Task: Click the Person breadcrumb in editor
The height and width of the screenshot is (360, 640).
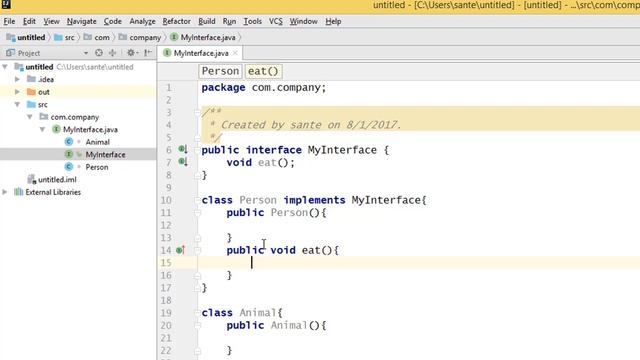Action: point(220,71)
